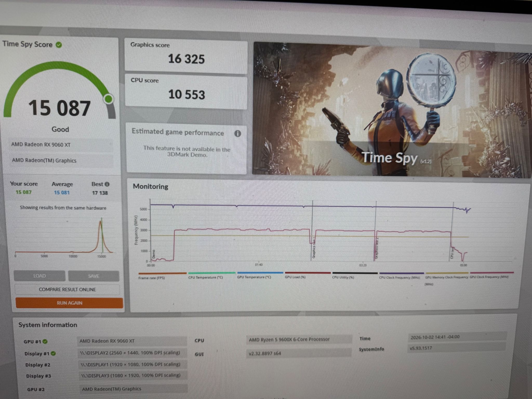This screenshot has width=532, height=399.
Task: Click the GPU #1 green check icon
Action: pyautogui.click(x=45, y=341)
